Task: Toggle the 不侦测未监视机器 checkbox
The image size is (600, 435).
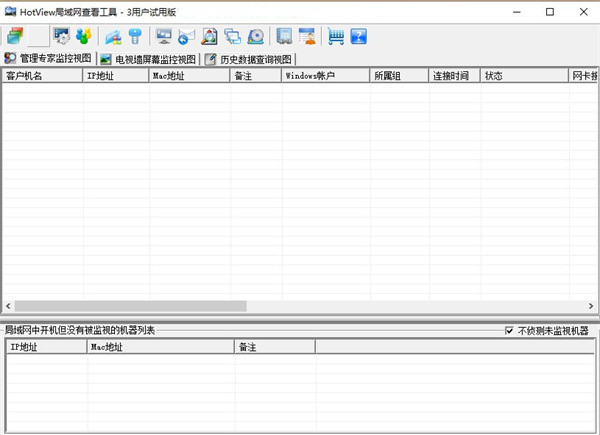Action: pos(510,330)
